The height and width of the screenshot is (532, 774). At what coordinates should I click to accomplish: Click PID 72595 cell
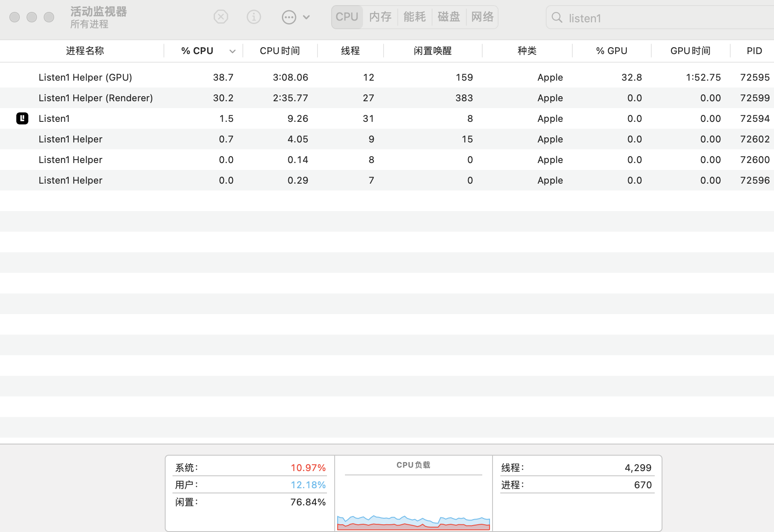(x=755, y=77)
